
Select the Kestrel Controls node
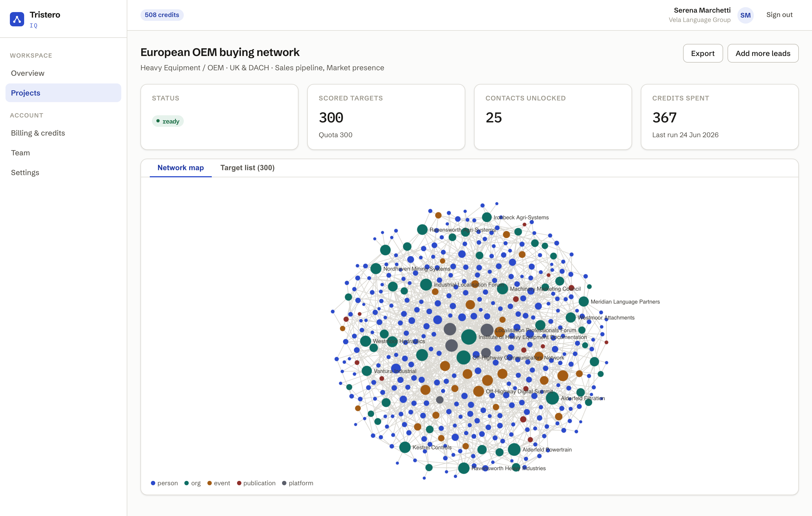(405, 447)
